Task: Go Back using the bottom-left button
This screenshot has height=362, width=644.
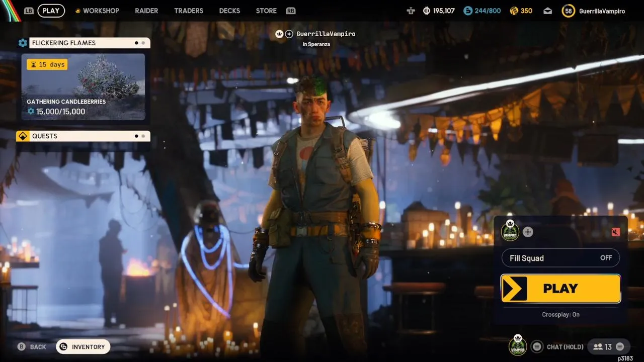Action: (x=32, y=346)
